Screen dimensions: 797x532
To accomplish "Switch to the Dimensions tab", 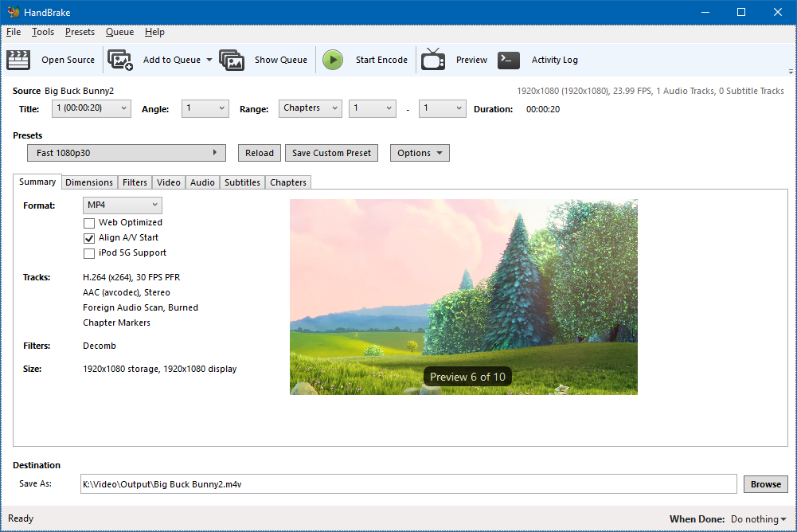I will 89,182.
